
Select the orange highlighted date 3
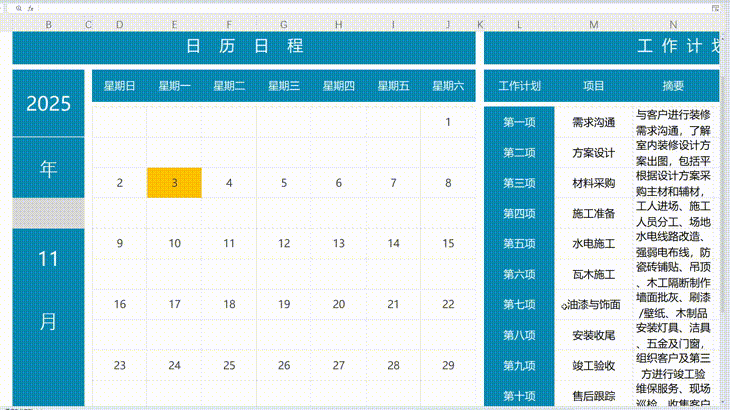(174, 183)
